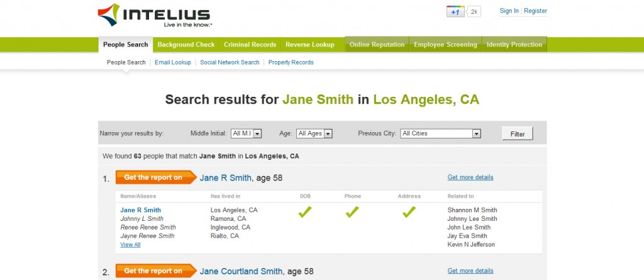Click the alias Renee Renee Smith
Screen dimensions: 644x280
point(148,227)
